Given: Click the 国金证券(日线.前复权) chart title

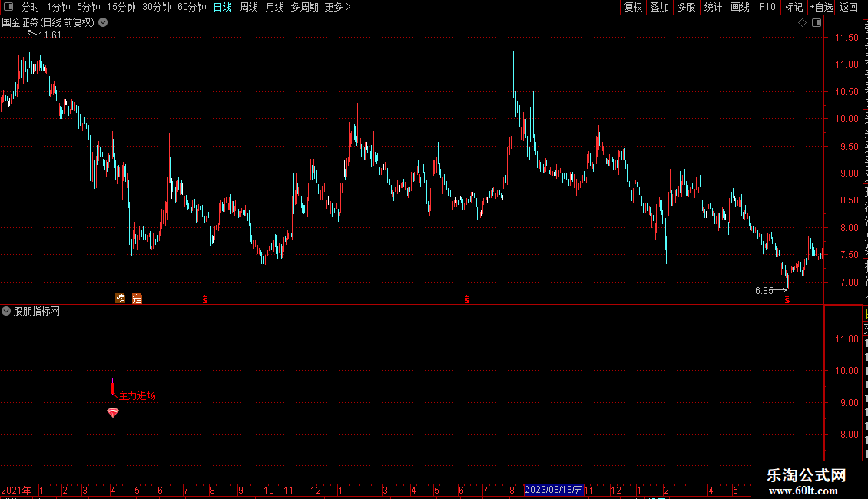Looking at the screenshot, I should pyautogui.click(x=48, y=23).
